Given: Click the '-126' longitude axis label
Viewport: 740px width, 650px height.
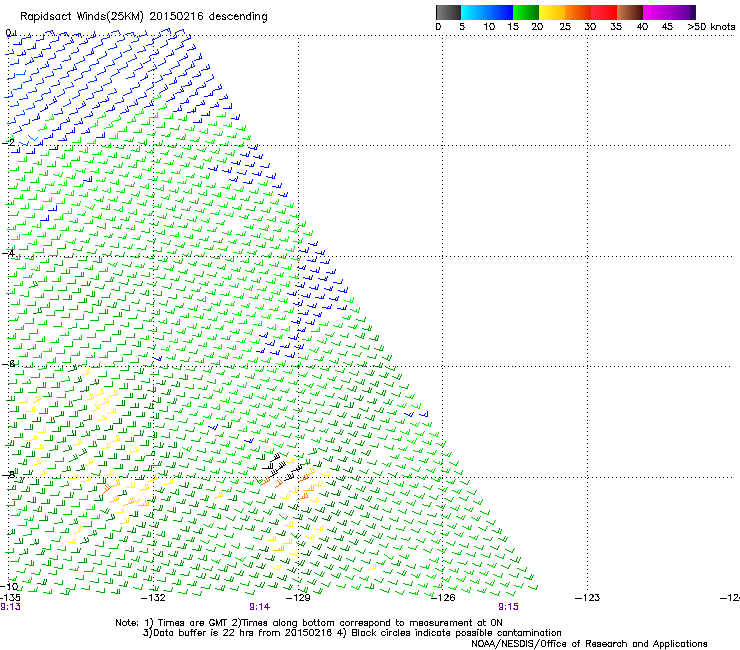Looking at the screenshot, I should [x=443, y=598].
